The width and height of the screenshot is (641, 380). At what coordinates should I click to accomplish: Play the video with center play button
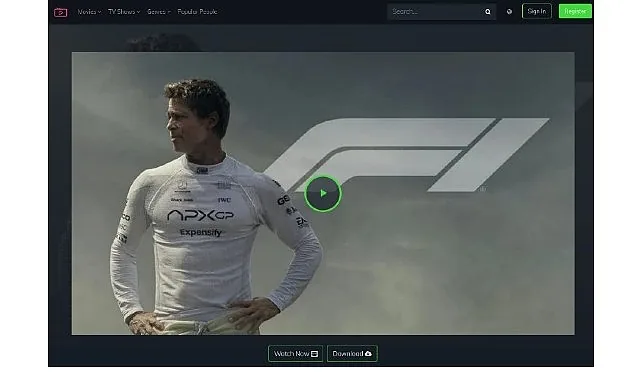point(323,193)
